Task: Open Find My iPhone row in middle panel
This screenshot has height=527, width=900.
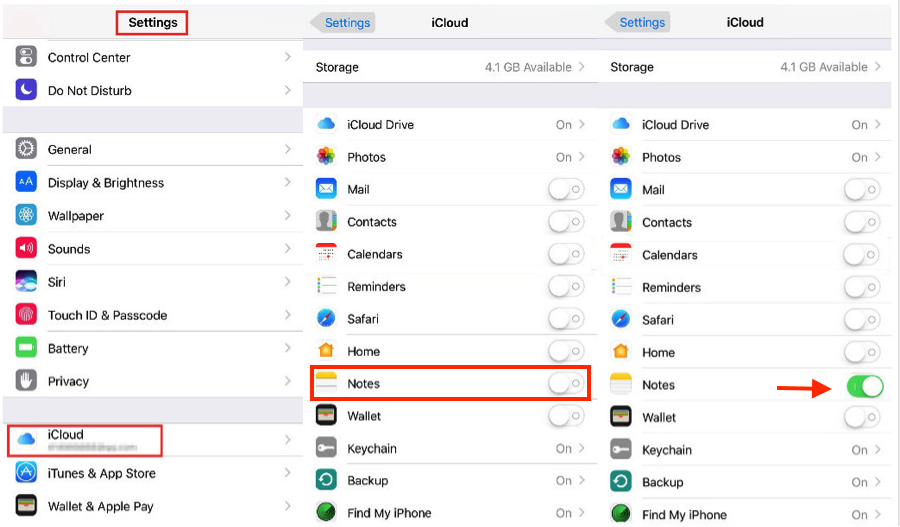Action: [x=450, y=513]
